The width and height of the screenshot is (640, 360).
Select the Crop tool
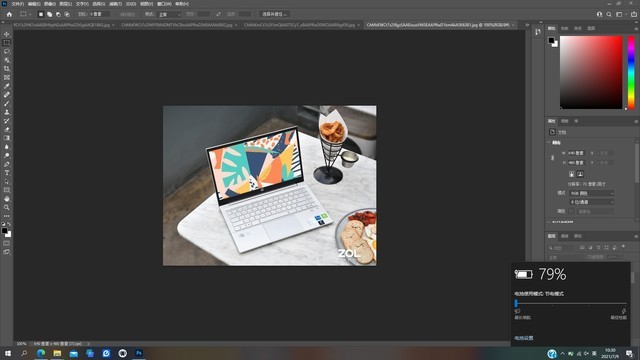[x=7, y=69]
